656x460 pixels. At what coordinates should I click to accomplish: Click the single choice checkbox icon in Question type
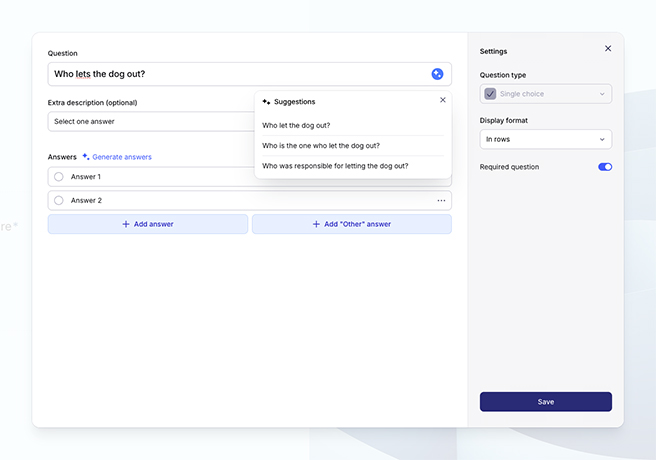point(490,94)
